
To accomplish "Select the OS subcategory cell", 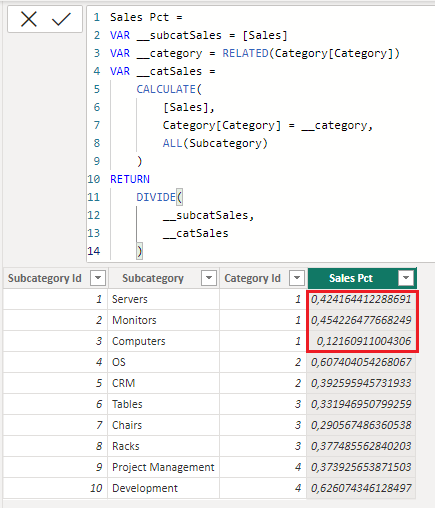I will click(x=164, y=362).
